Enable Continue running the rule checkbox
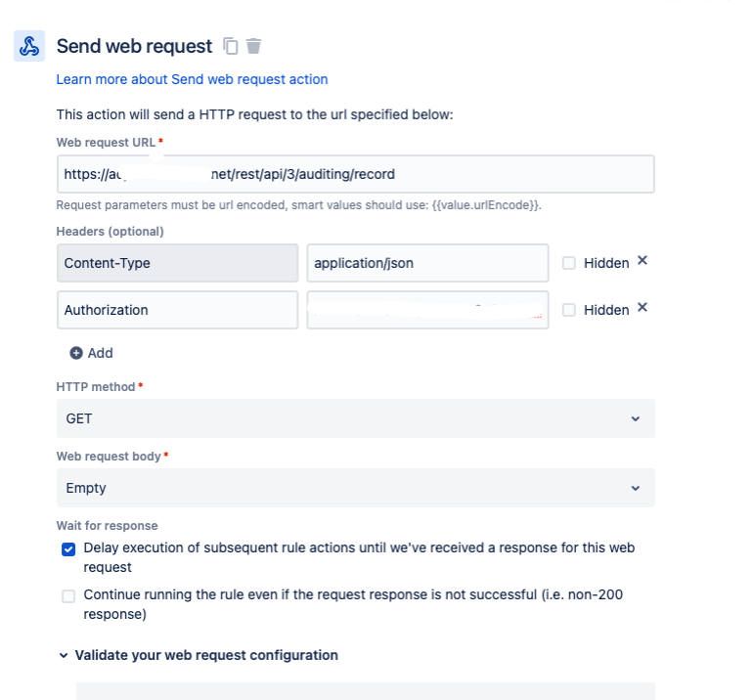753x700 pixels. coord(68,596)
